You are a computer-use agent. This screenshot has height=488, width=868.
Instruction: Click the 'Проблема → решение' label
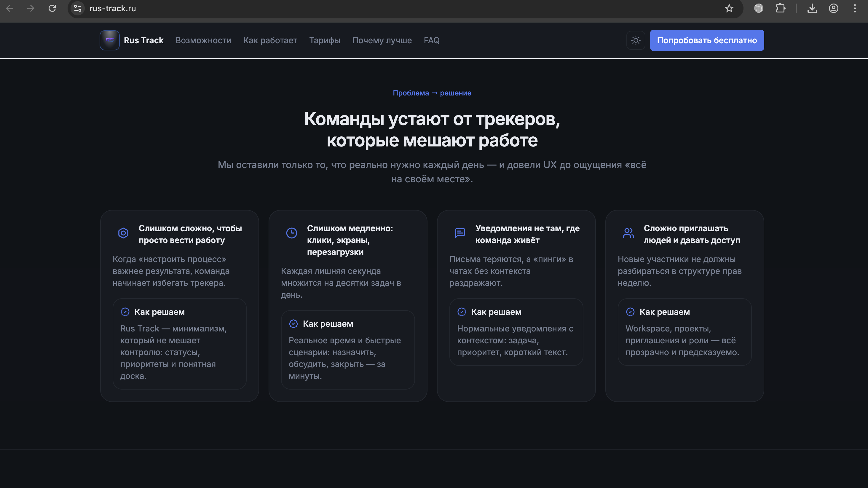click(x=432, y=93)
